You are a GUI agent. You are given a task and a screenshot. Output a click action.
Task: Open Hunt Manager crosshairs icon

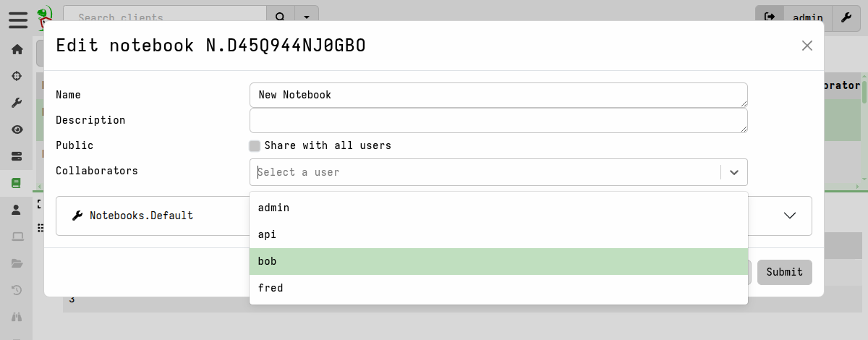(x=17, y=76)
